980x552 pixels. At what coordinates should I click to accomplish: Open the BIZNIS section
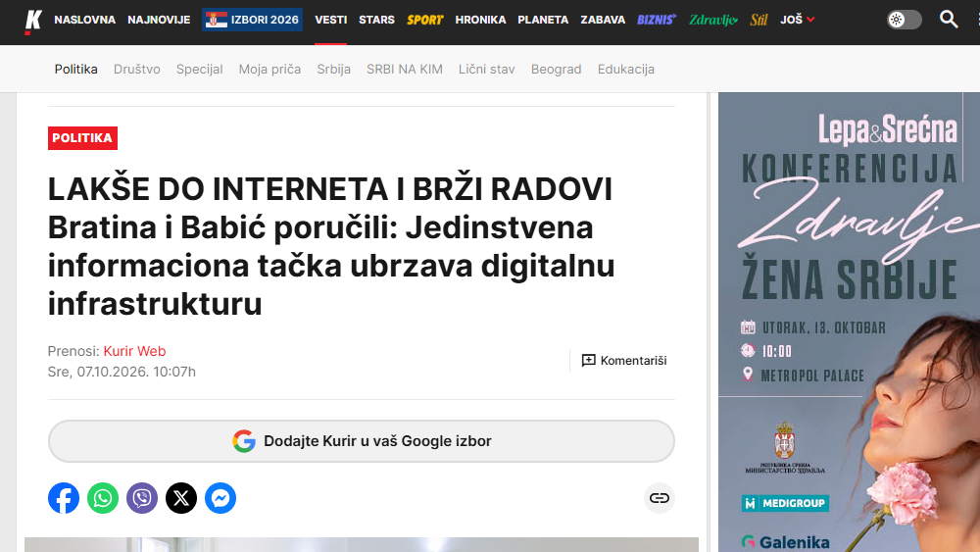coord(657,20)
